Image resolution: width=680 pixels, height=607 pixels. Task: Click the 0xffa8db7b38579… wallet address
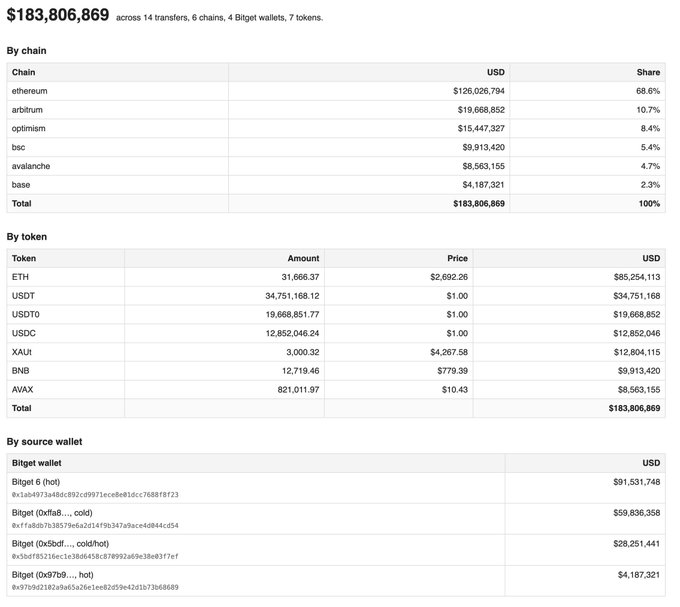pyautogui.click(x=95, y=525)
